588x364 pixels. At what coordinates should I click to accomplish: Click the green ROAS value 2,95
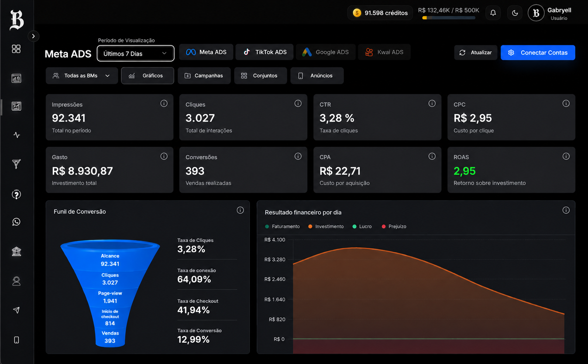[x=465, y=171]
